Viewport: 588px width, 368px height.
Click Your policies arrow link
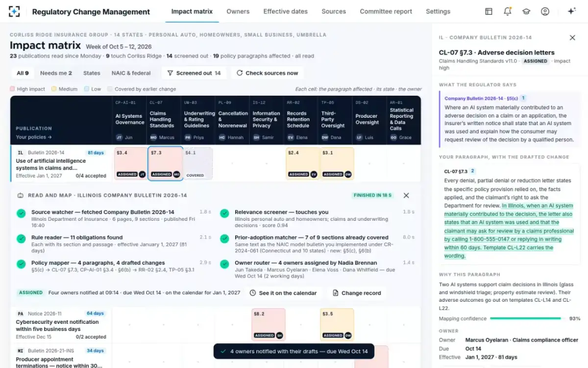tap(34, 137)
